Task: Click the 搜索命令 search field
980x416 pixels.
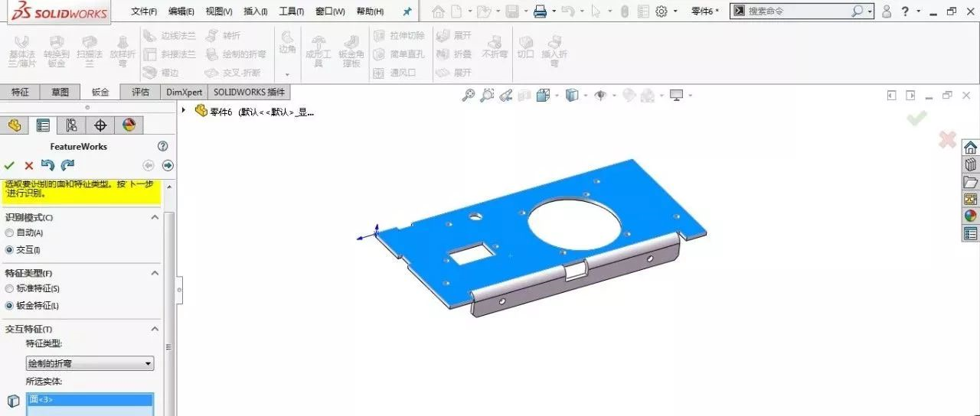Action: 796,11
